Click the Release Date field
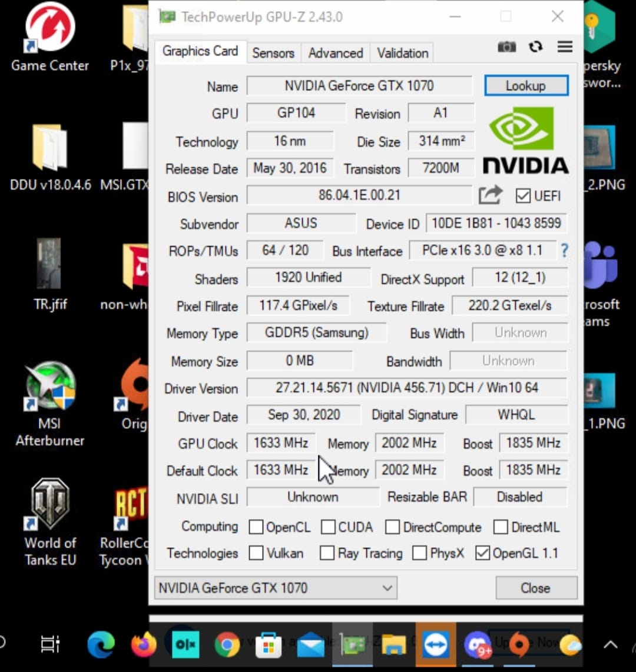This screenshot has width=636, height=672. 290,168
